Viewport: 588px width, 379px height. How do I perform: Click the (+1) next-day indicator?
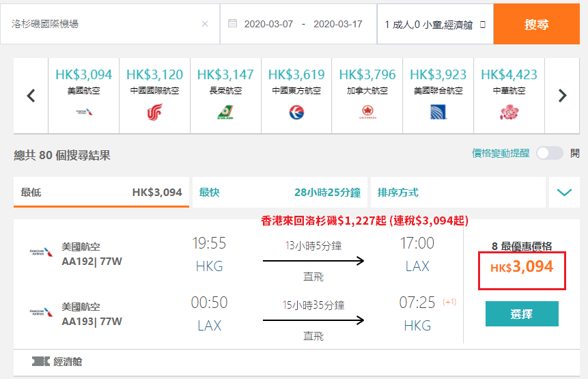[x=449, y=302]
